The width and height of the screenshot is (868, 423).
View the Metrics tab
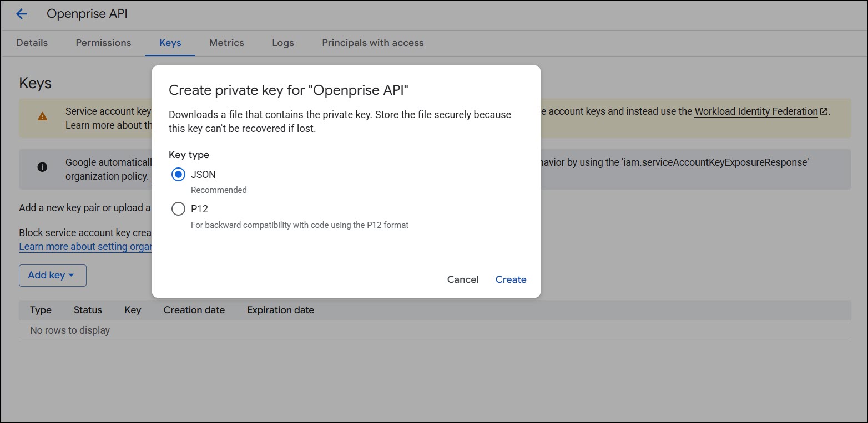click(x=226, y=43)
